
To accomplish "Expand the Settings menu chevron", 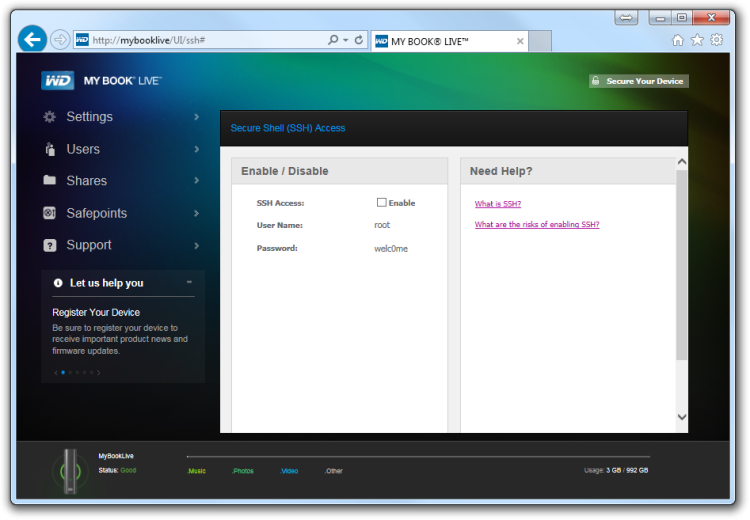I will (x=196, y=117).
